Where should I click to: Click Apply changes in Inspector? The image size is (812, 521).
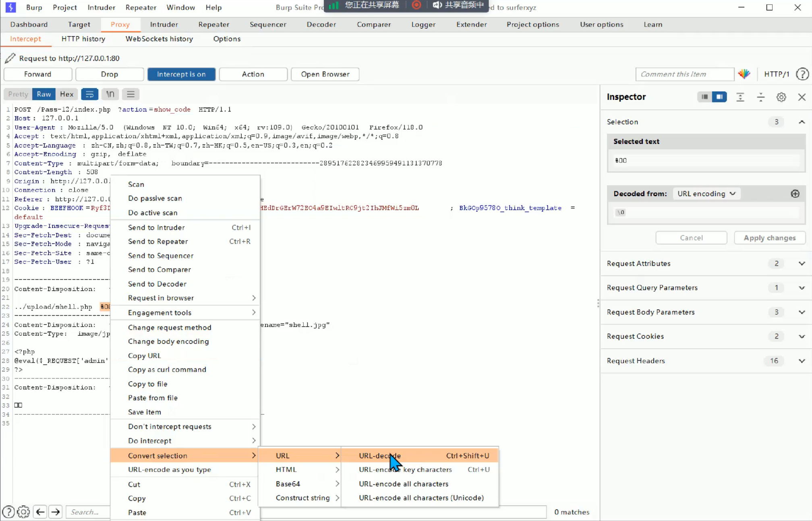769,238
